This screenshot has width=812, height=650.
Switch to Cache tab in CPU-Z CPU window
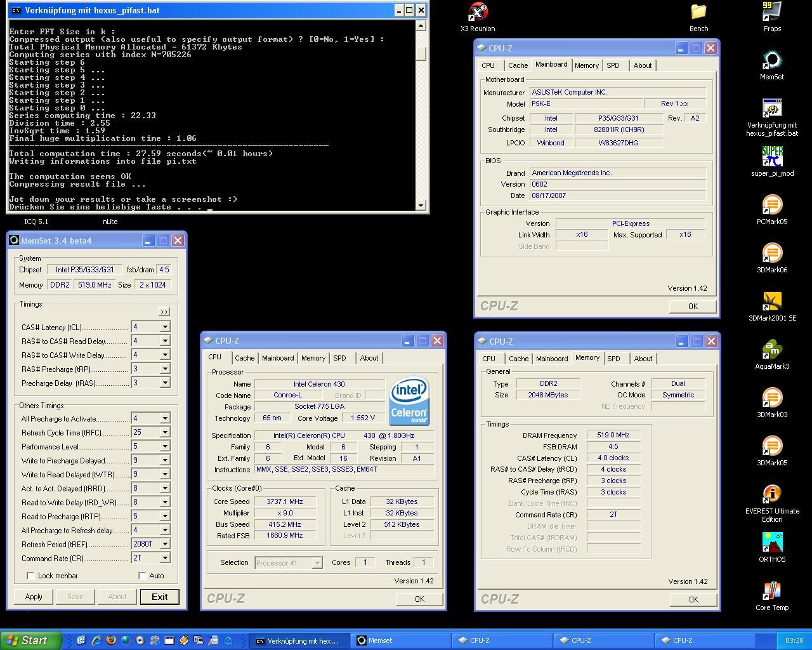pyautogui.click(x=244, y=358)
